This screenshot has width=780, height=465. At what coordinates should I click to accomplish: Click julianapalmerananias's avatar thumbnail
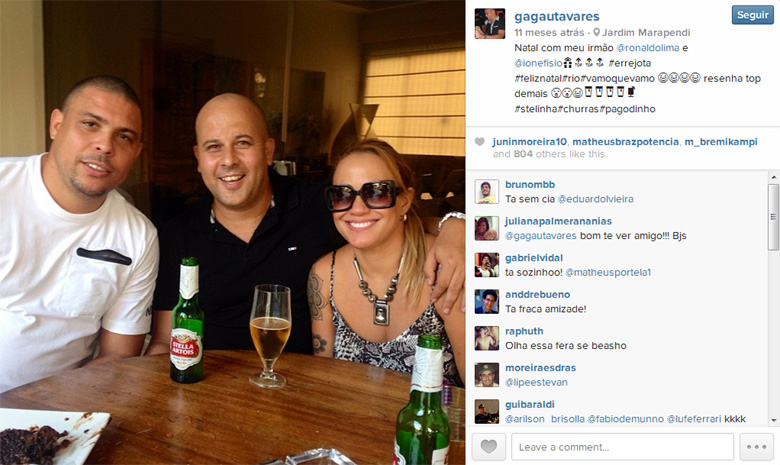tap(487, 228)
